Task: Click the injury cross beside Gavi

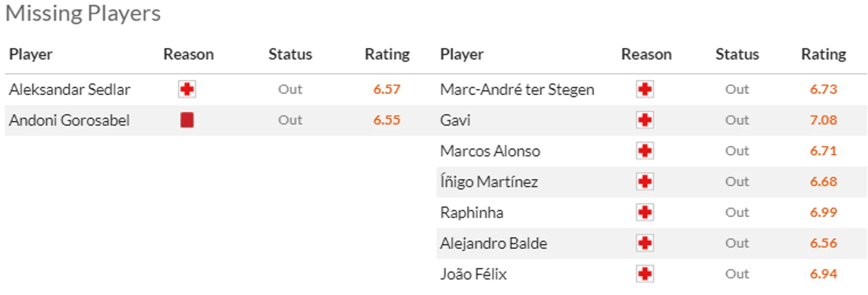Action: click(x=645, y=121)
